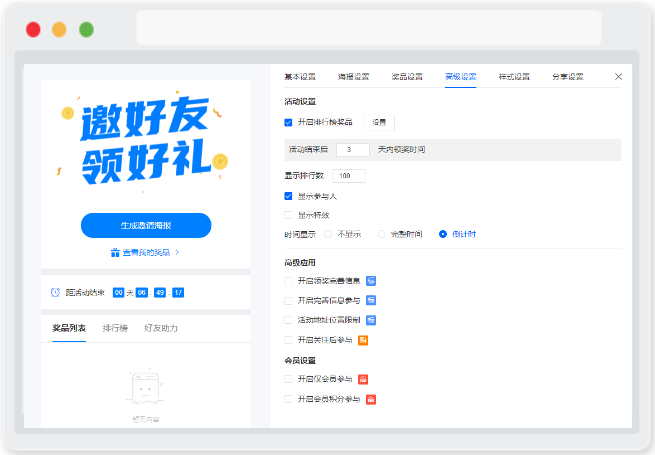Enable the 开启仅会员参与 checkbox

[288, 379]
